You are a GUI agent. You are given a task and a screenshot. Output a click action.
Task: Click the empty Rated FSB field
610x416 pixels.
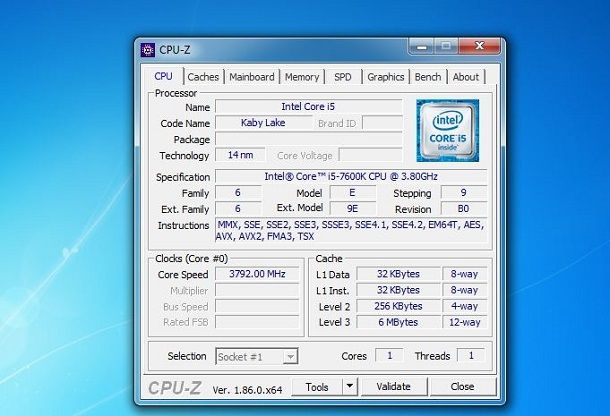257,322
